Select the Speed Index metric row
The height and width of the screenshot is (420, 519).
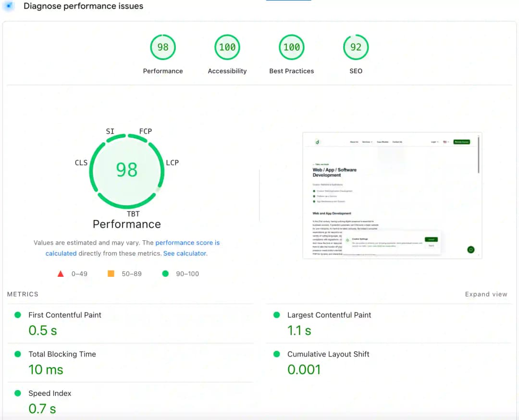(49, 394)
